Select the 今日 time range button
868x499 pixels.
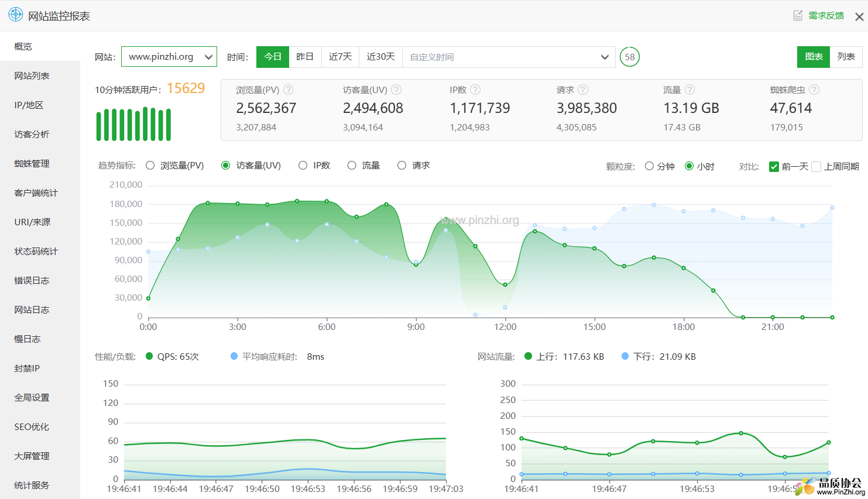273,57
